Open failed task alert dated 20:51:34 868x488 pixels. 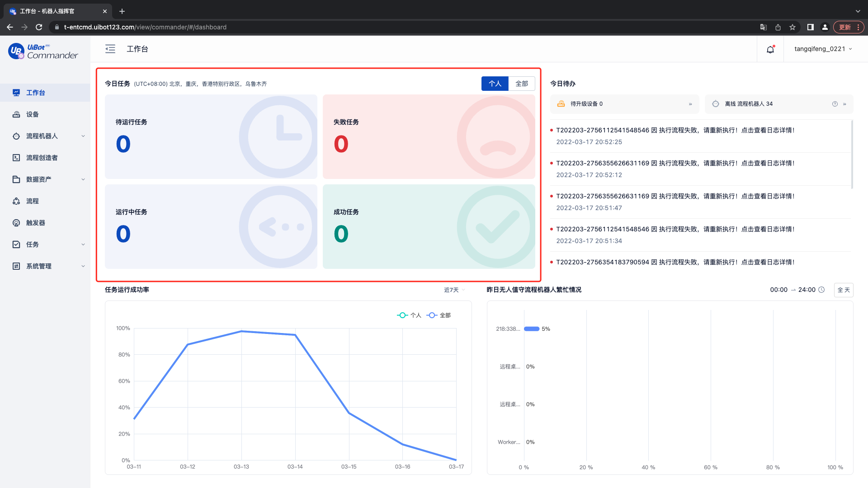700,235
